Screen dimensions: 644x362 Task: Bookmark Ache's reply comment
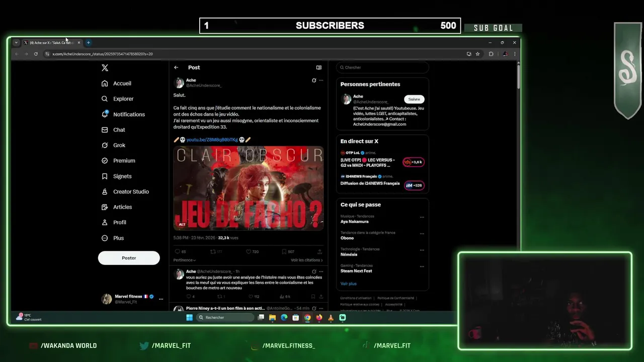(x=312, y=297)
